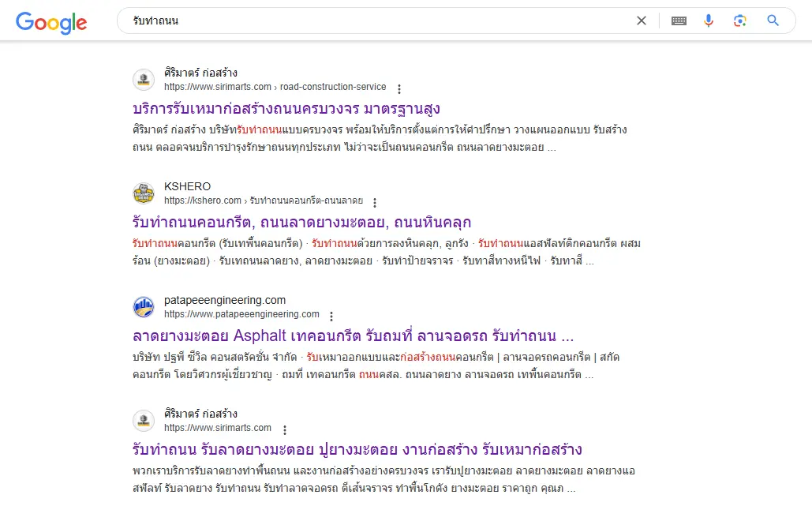Open the on-screen keyboard input tool
Screen dimensions: 812x521
click(679, 21)
